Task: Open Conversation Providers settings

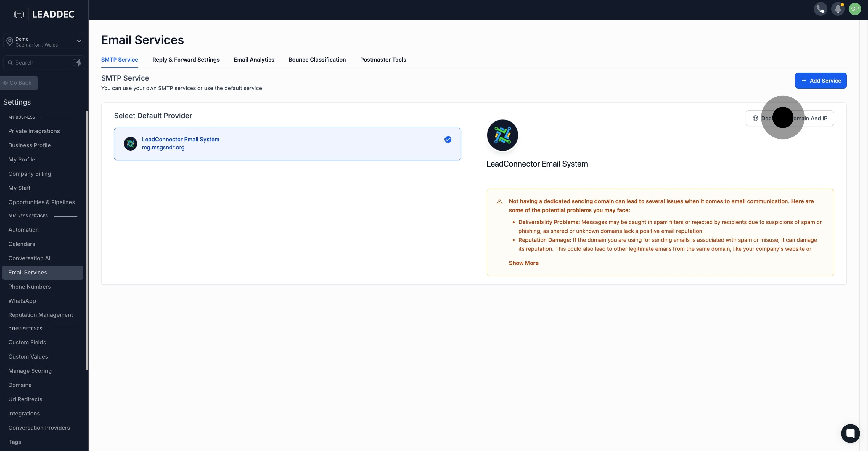Action: [39, 427]
